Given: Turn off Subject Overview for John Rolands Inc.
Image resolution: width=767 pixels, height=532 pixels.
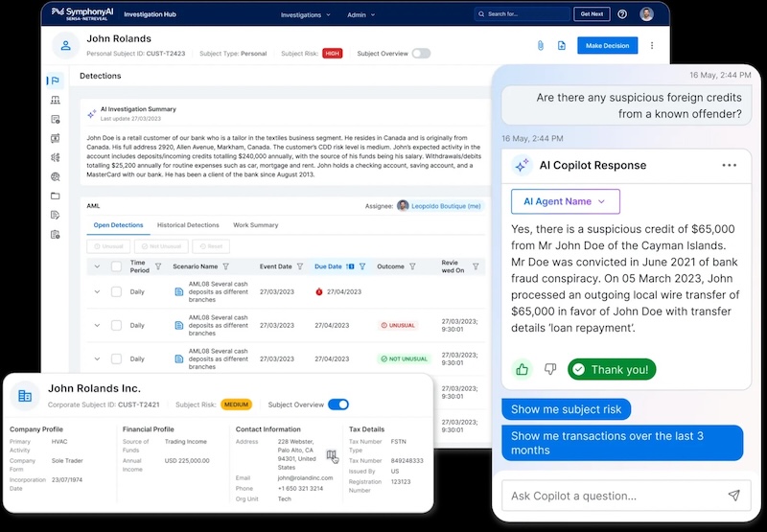Looking at the screenshot, I should (x=337, y=405).
